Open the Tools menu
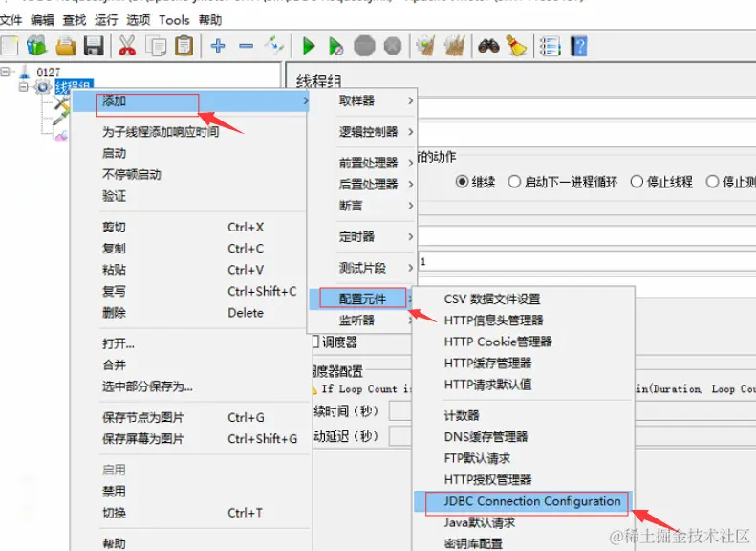The width and height of the screenshot is (756, 551). (x=174, y=20)
